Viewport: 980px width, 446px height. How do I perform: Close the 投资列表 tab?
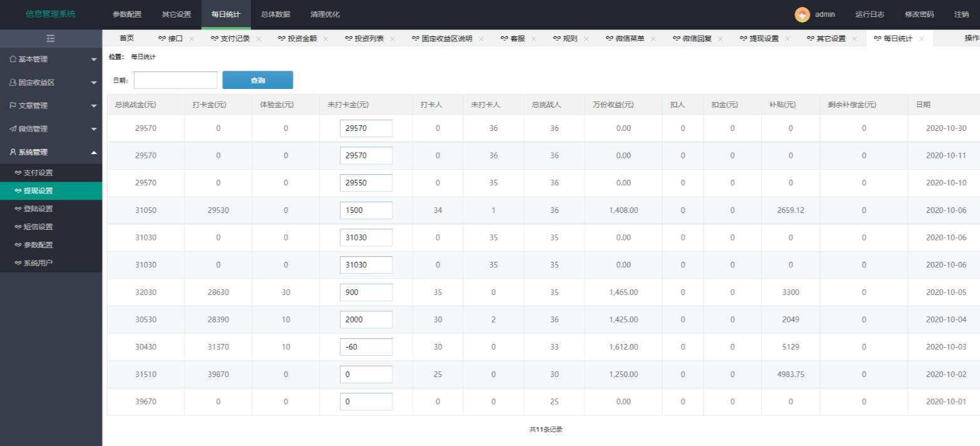click(392, 39)
